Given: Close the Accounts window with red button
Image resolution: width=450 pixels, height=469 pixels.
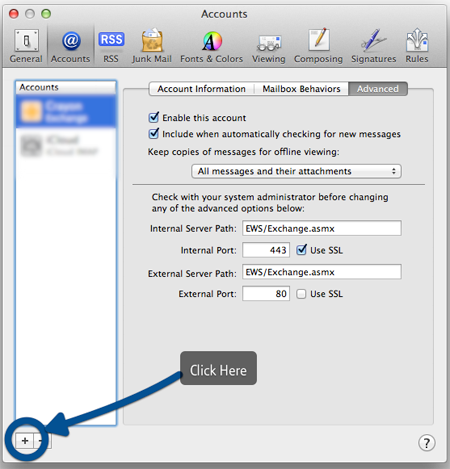Looking at the screenshot, I should 14,14.
